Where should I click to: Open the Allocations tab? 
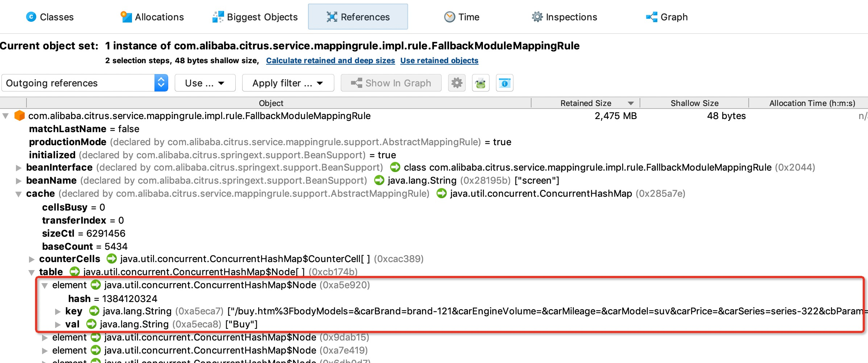152,17
